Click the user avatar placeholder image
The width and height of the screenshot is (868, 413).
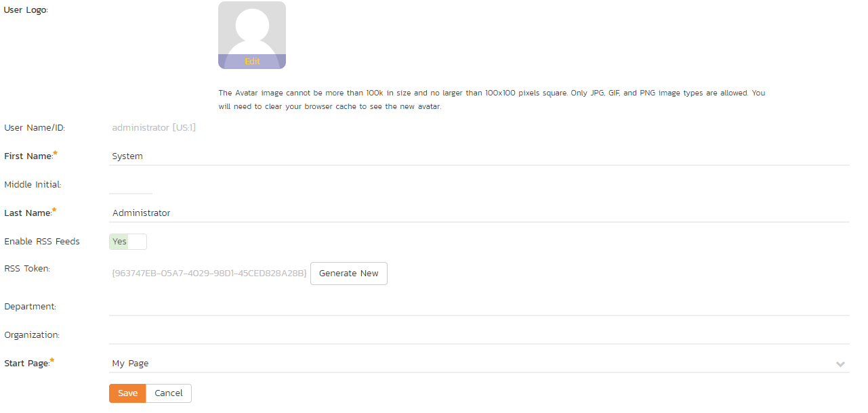pyautogui.click(x=252, y=35)
